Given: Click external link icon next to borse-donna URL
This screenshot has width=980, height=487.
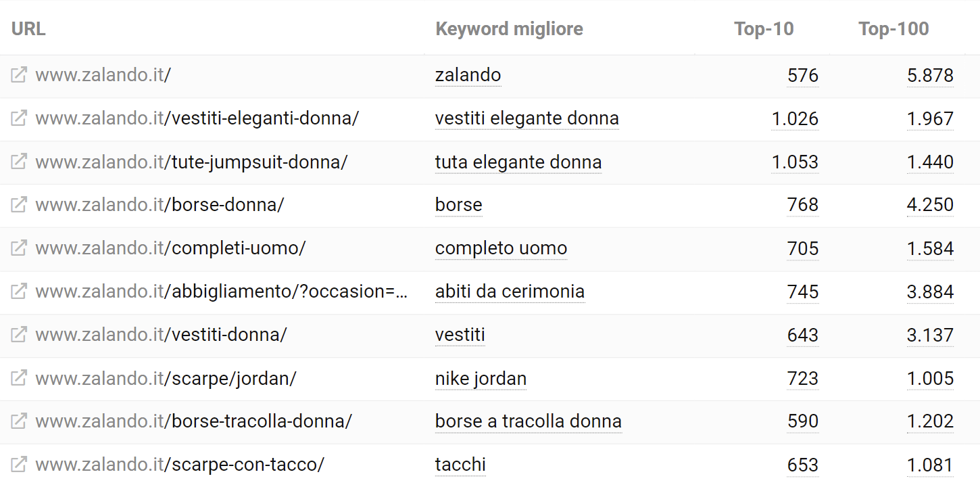Looking at the screenshot, I should pyautogui.click(x=19, y=205).
